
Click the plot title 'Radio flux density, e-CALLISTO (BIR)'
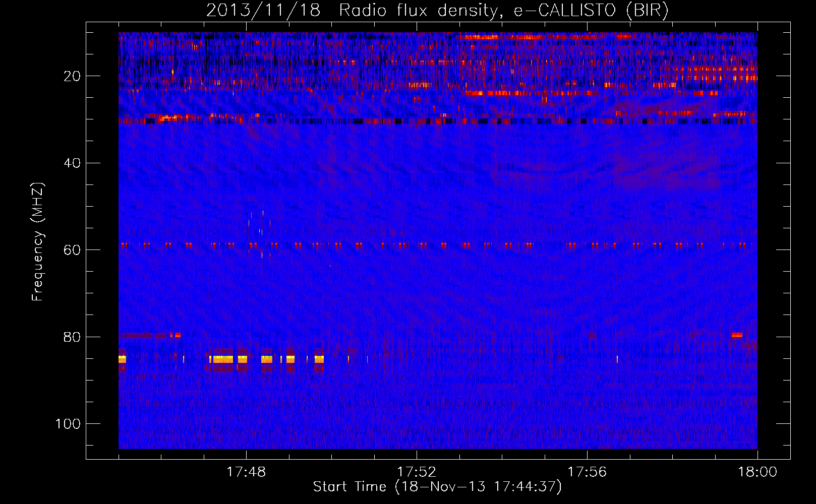click(503, 11)
